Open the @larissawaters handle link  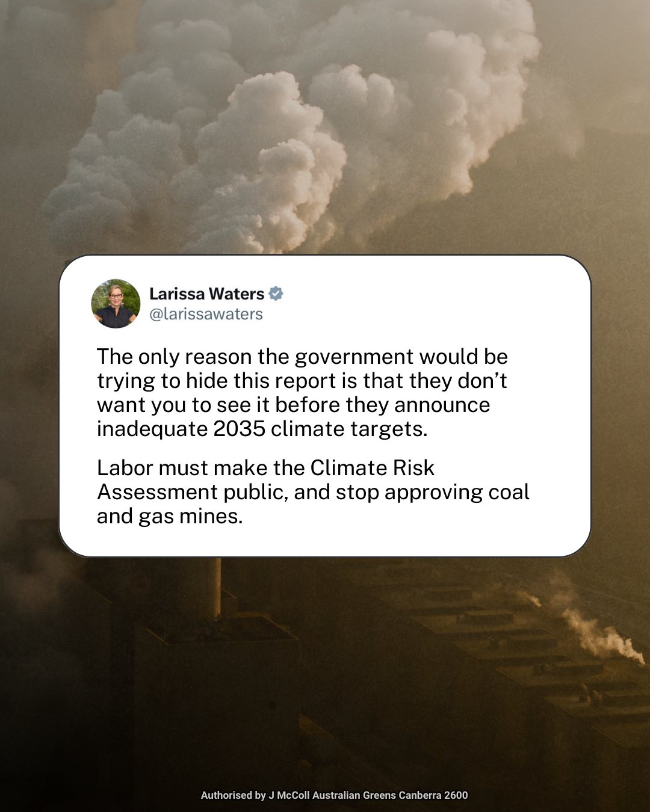click(206, 314)
